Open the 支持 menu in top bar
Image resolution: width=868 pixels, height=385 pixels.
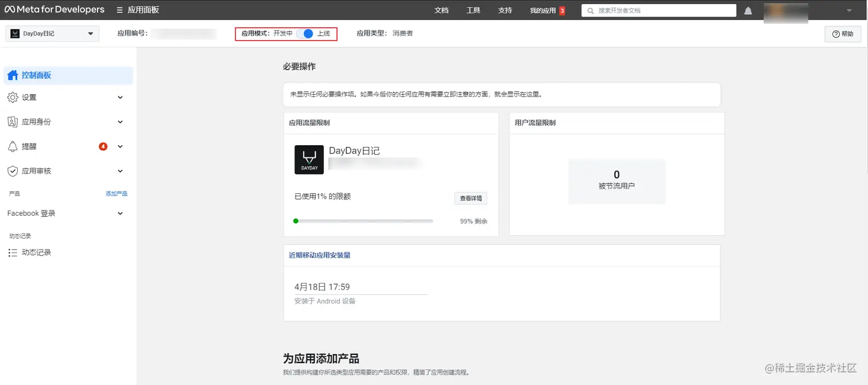point(505,10)
